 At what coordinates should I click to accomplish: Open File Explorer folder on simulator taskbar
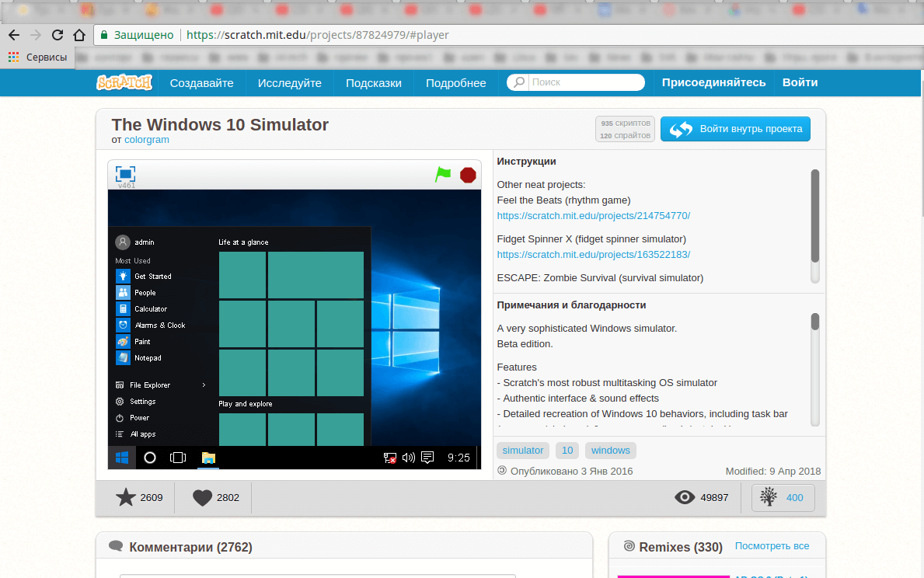208,458
